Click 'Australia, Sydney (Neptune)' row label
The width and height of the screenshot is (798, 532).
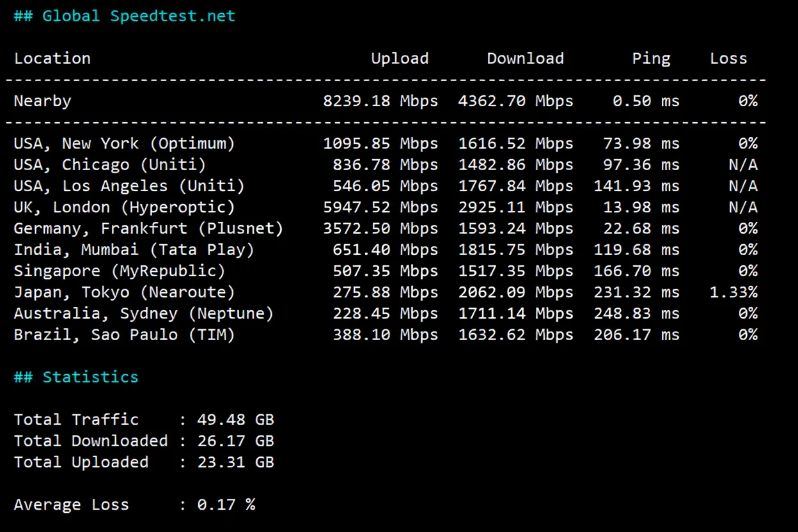coord(143,314)
